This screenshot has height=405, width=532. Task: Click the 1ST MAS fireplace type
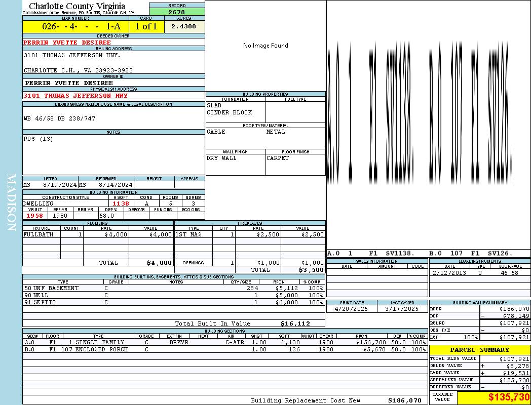tap(188, 234)
